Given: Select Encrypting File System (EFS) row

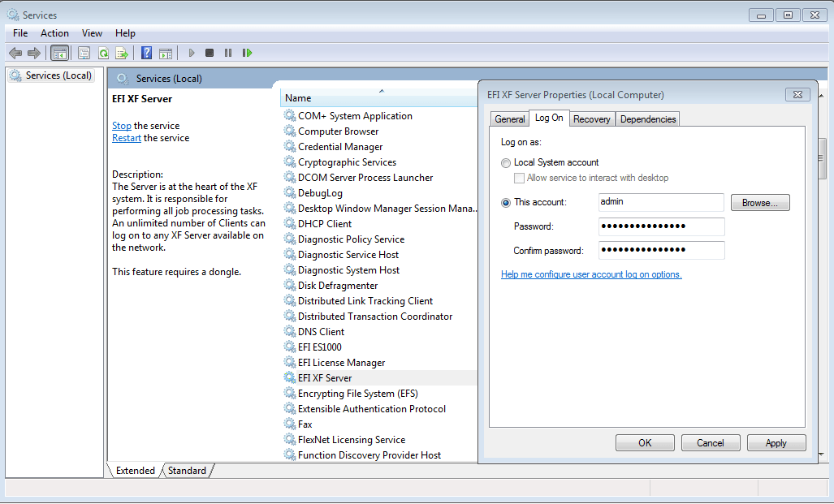Looking at the screenshot, I should click(380, 393).
